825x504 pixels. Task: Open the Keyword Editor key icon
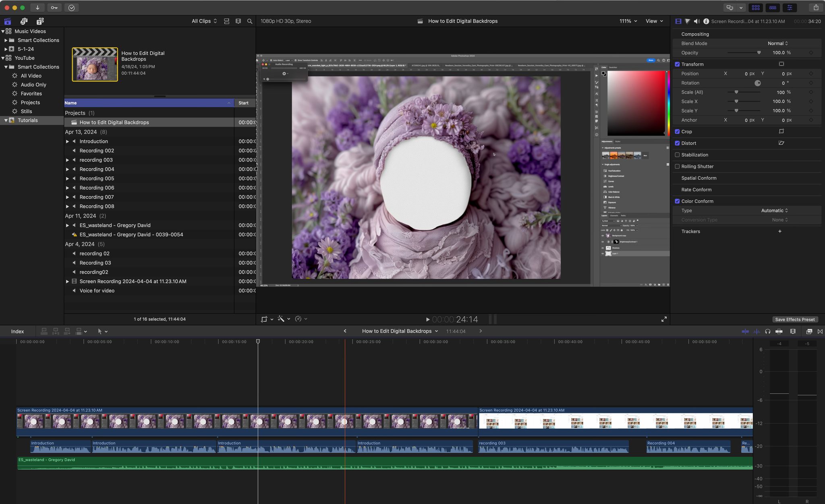[54, 8]
